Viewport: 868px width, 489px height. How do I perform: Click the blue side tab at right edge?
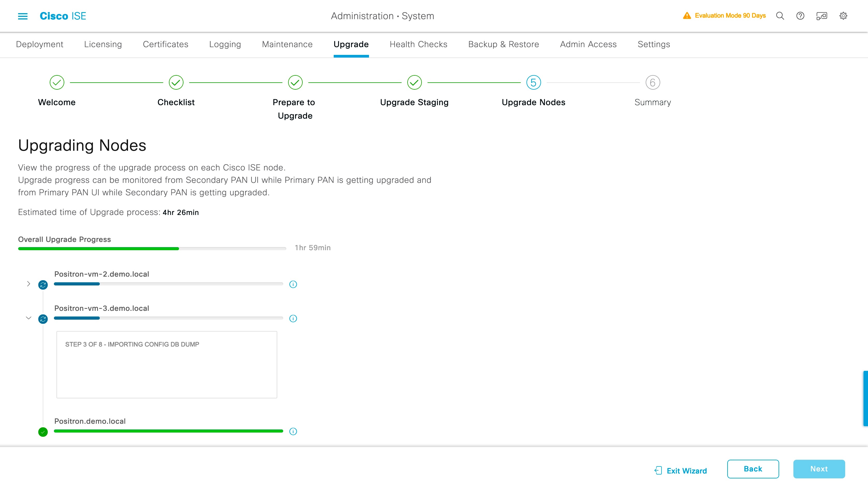(866, 398)
